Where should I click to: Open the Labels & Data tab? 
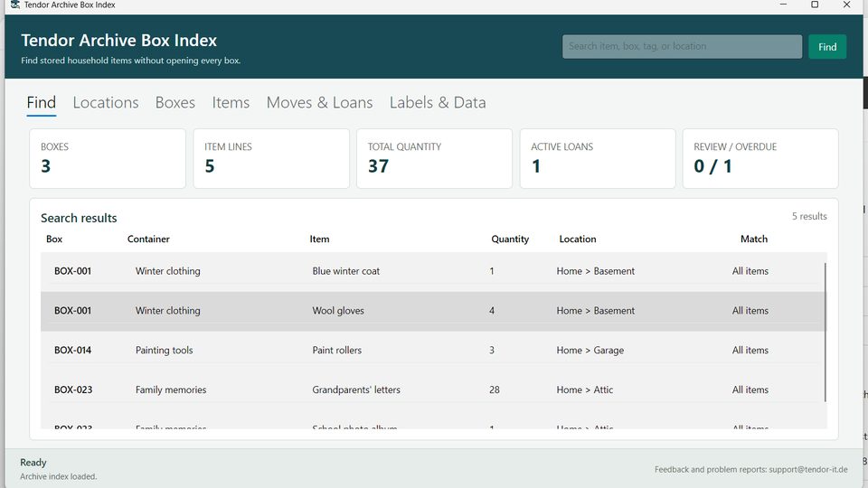click(x=438, y=103)
